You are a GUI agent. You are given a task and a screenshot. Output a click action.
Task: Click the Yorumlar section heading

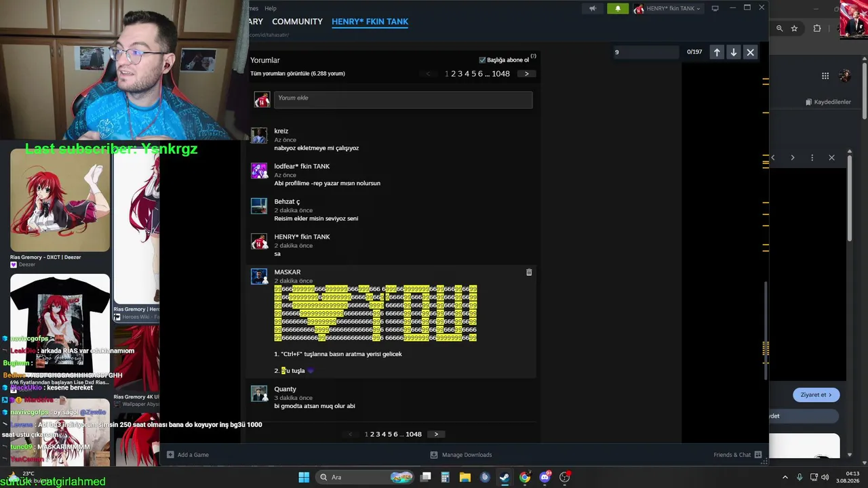pyautogui.click(x=265, y=60)
